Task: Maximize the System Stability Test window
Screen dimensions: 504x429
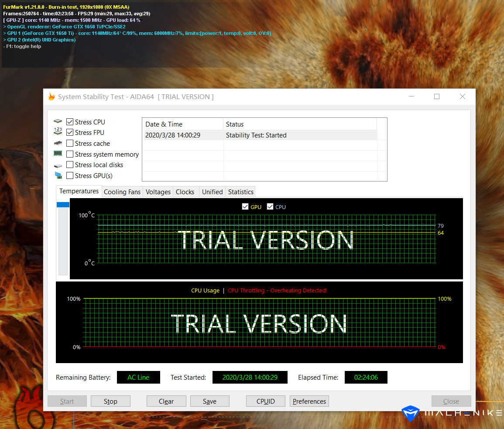Action: coord(437,96)
